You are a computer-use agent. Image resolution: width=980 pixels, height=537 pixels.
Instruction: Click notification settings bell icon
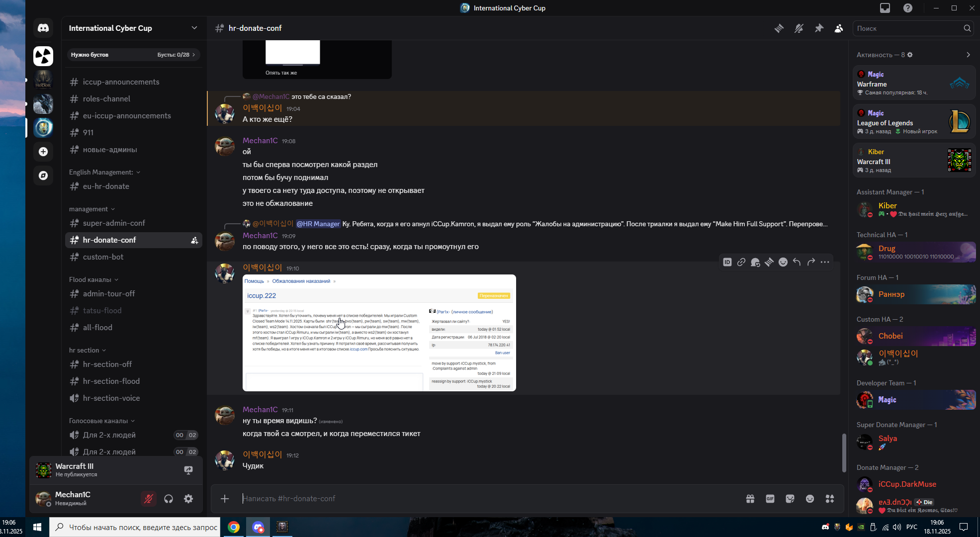pos(799,28)
